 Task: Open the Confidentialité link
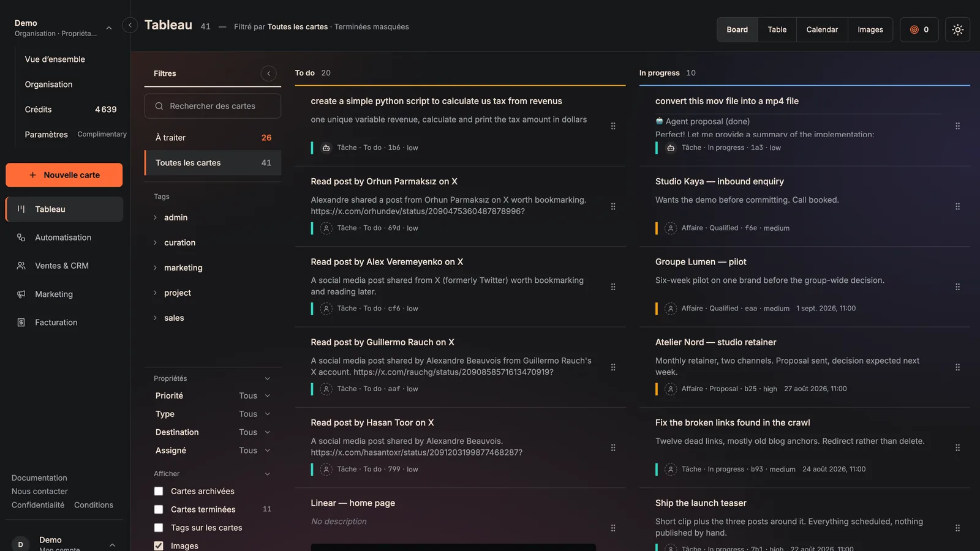pyautogui.click(x=38, y=505)
